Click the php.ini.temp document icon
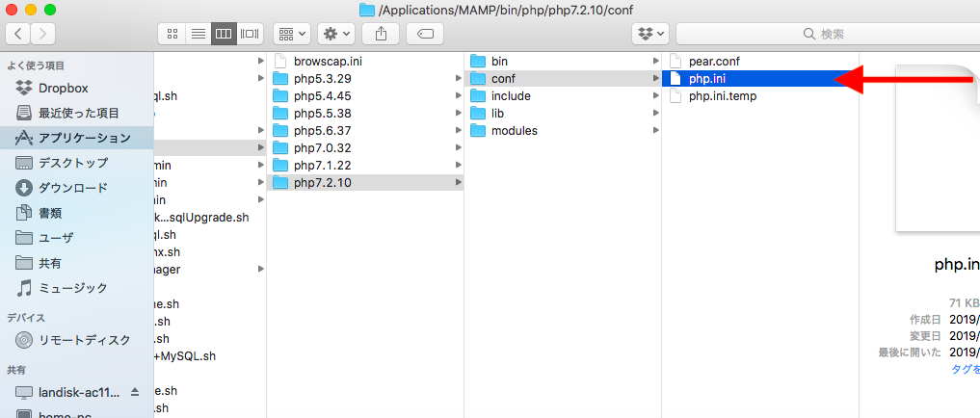Image resolution: width=980 pixels, height=418 pixels. tap(675, 96)
